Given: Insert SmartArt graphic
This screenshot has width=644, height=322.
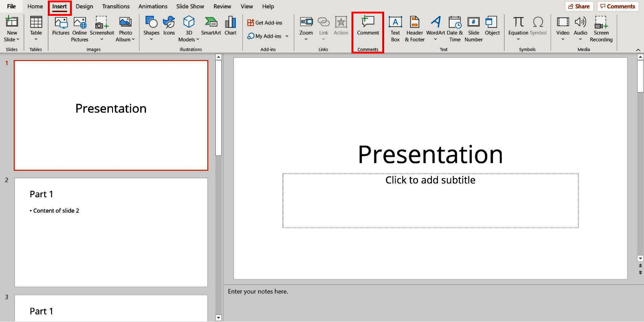Looking at the screenshot, I should (211, 26).
